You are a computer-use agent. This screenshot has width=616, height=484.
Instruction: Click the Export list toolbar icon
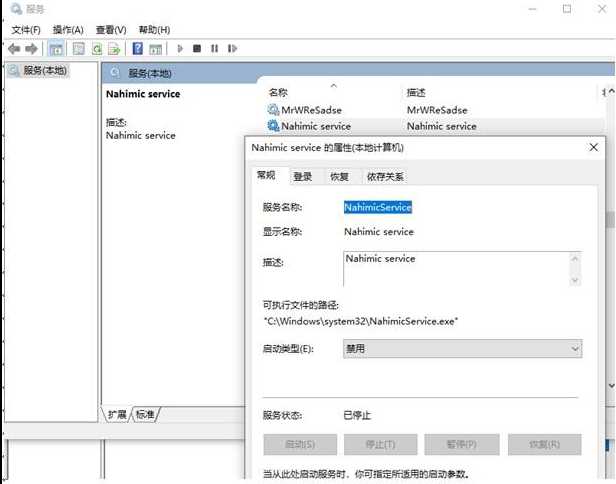(114, 49)
